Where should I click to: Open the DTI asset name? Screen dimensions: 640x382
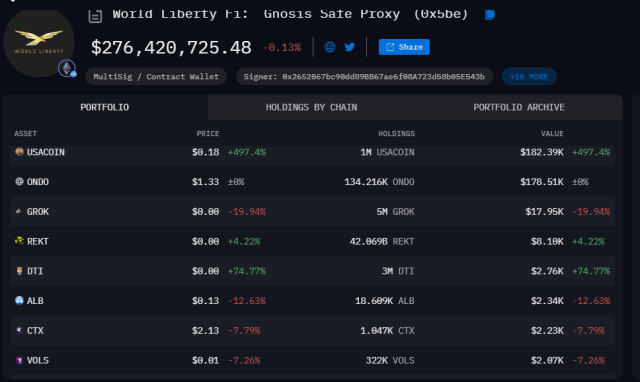coord(35,271)
